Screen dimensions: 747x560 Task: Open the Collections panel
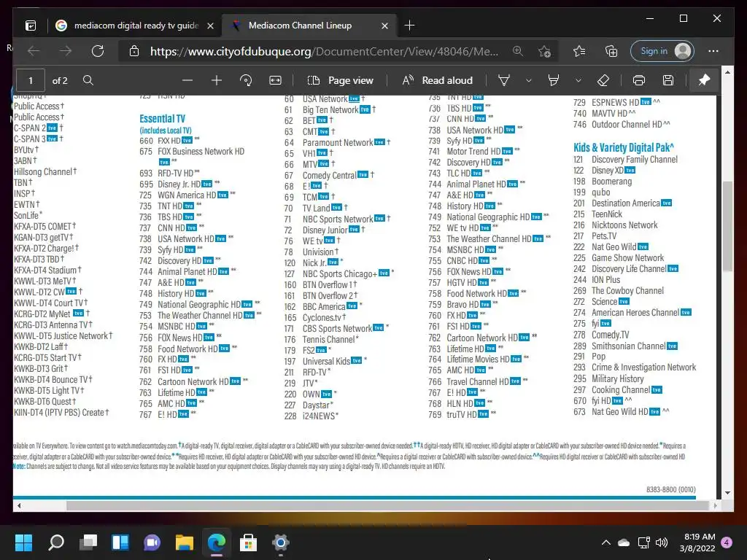click(x=611, y=51)
